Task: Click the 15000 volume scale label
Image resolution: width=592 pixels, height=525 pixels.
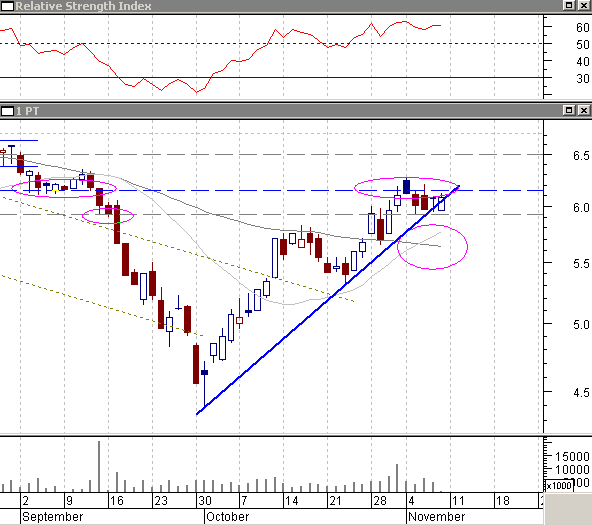Action: 572,457
